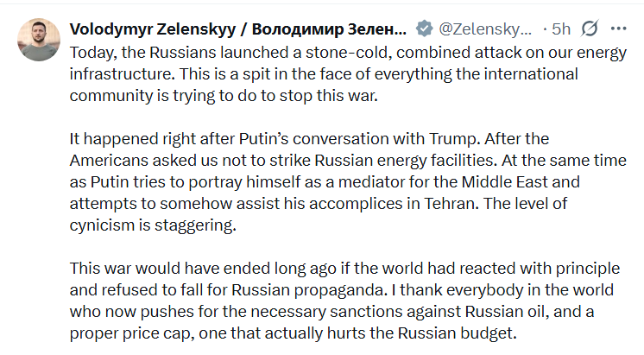Click the final line about a proper price cap
Image resolution: width=644 pixels, height=355 pixels.
[x=293, y=333]
